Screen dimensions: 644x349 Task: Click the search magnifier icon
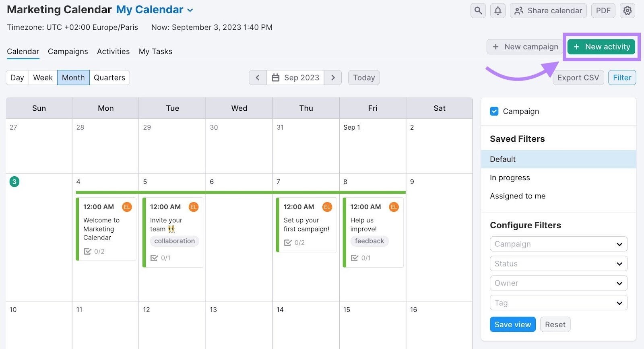[478, 11]
